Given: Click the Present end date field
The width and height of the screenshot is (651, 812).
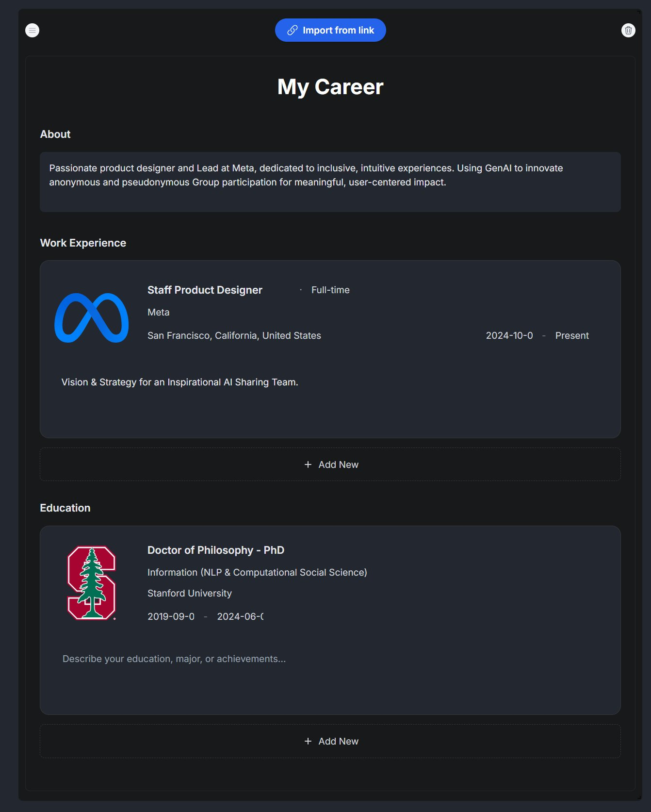Looking at the screenshot, I should pos(572,335).
